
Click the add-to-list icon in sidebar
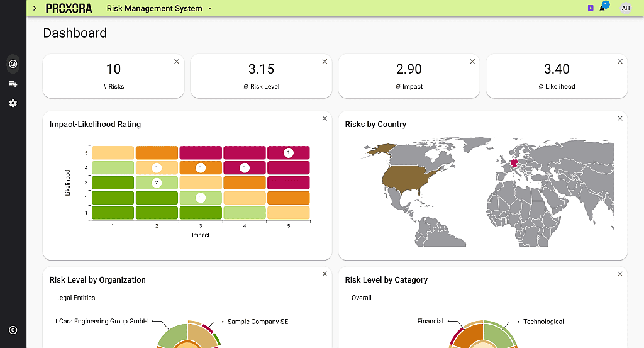tap(13, 84)
